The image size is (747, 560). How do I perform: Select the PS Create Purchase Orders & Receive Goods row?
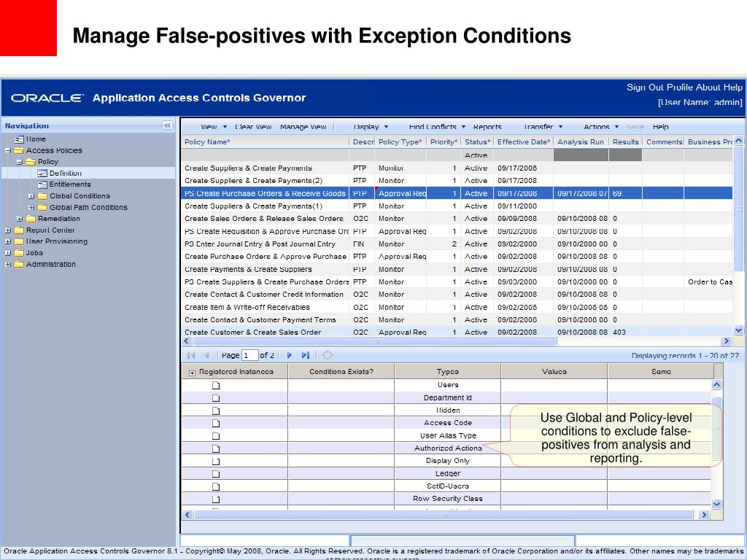click(x=457, y=193)
